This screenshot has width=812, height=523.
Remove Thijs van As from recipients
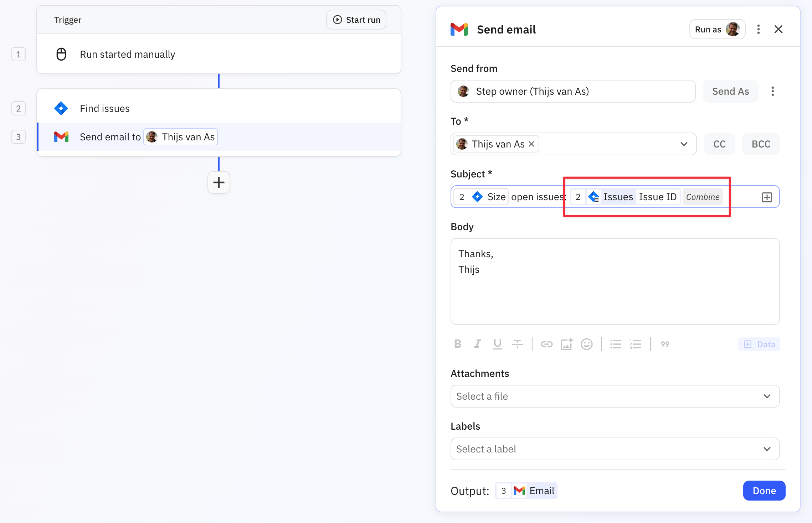click(x=531, y=144)
